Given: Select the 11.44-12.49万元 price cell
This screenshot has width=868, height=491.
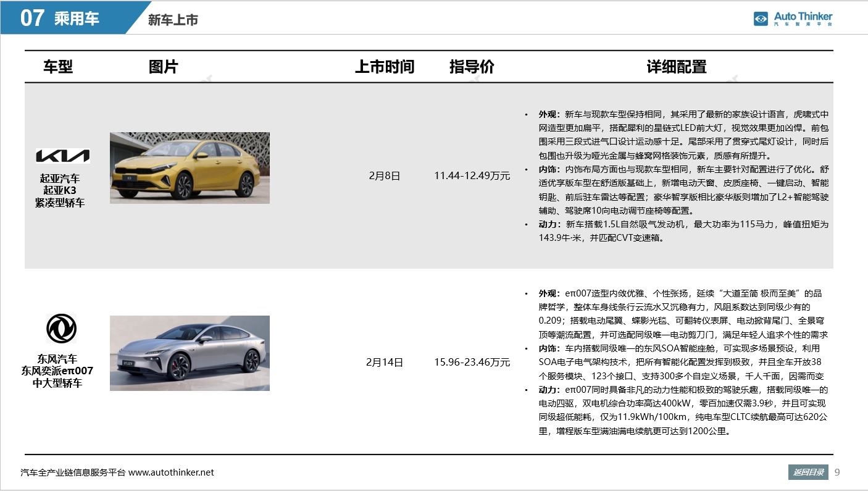Looking at the screenshot, I should click(472, 176).
